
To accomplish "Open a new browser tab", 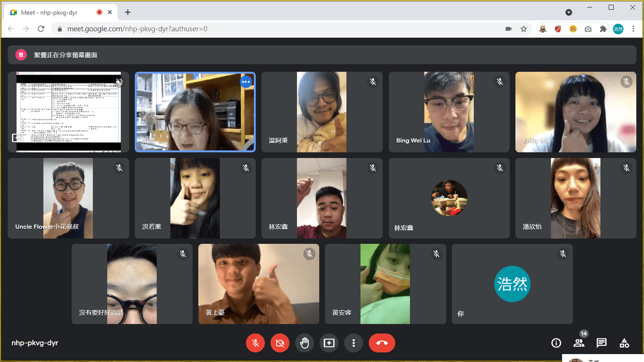I will 128,12.
